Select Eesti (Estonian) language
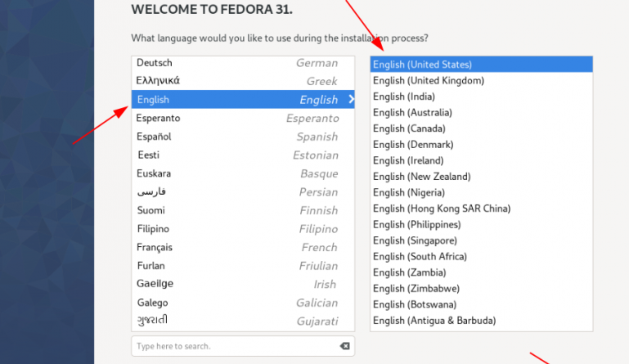Viewport: 629px width, 364px height. coord(242,155)
